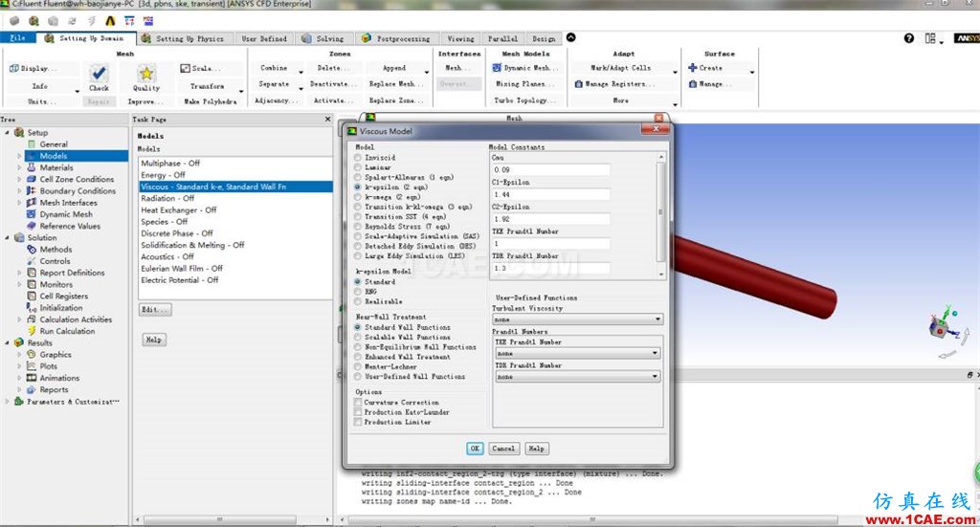Expand Parameters & Customization node
The height and width of the screenshot is (527, 980).
[8, 402]
